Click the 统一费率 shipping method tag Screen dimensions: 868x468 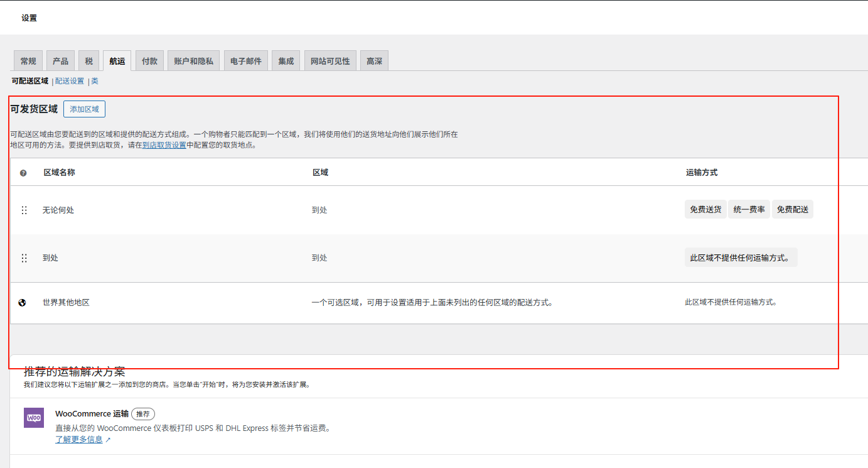[749, 210]
